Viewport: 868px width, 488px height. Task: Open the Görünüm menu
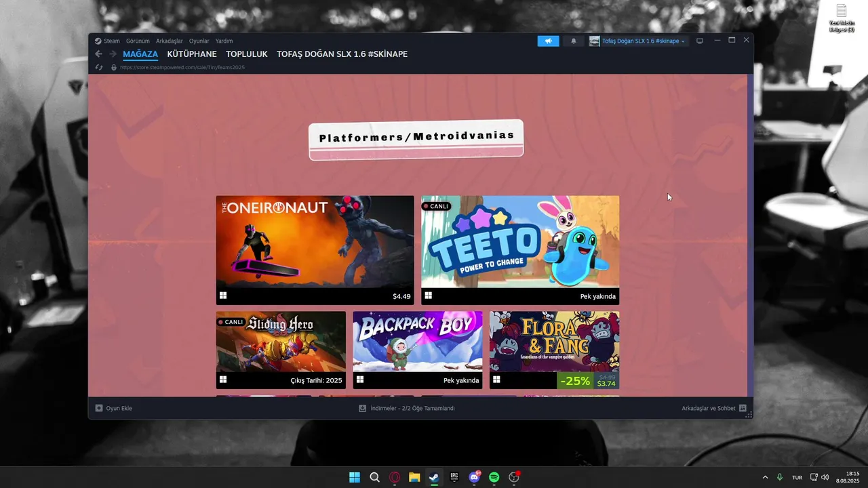137,41
